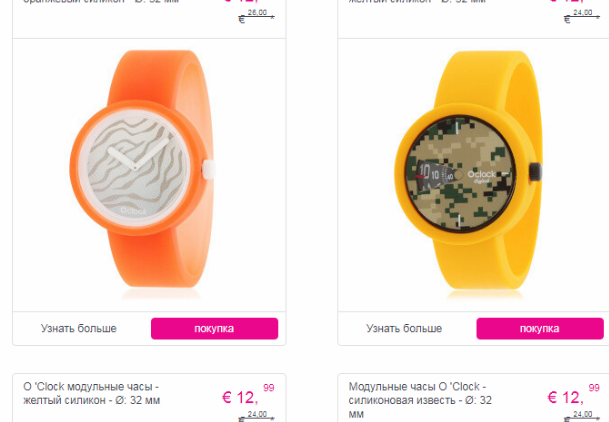Click the € 12,99 price of желтый силикон watch

[248, 394]
